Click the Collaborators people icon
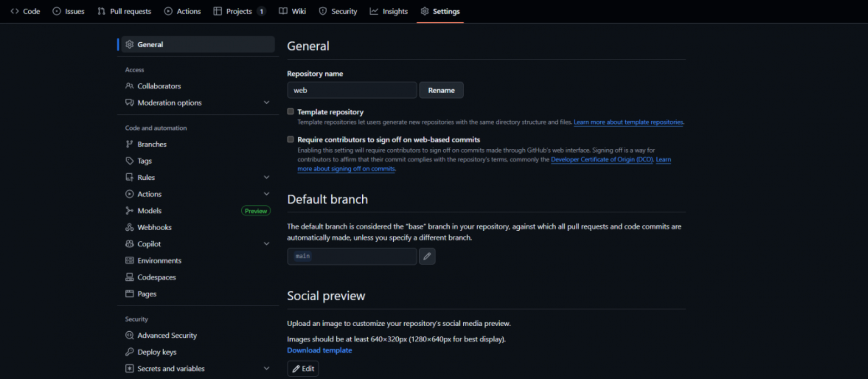868x379 pixels. tap(130, 86)
